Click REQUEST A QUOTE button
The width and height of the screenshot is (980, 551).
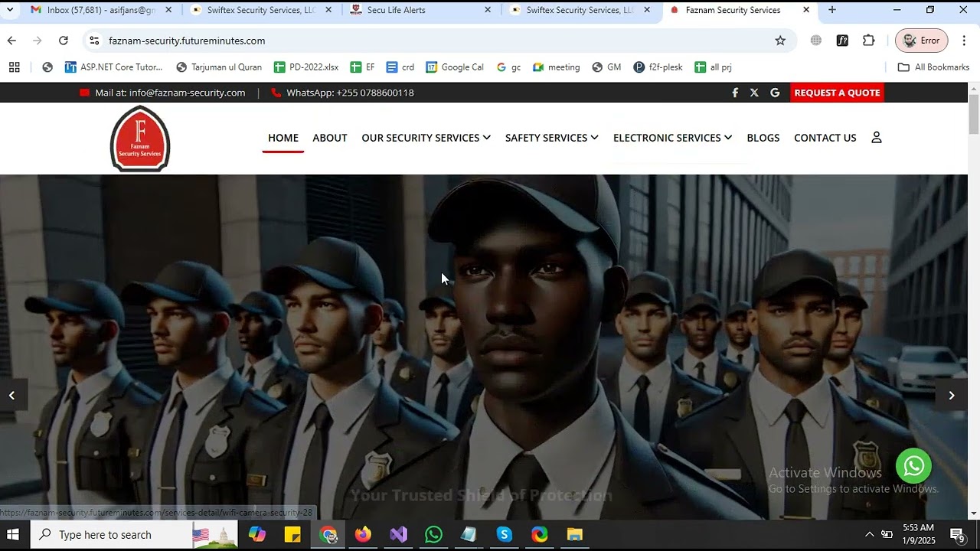click(837, 93)
